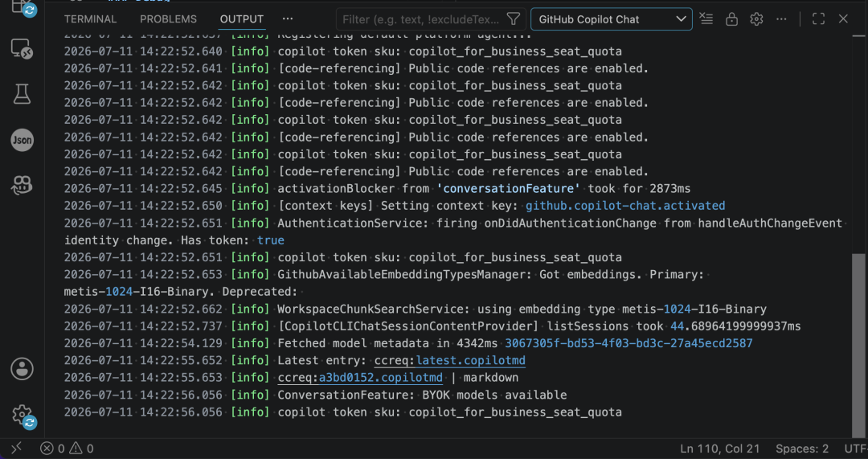Switch to the PROBLEMS tab
Image resolution: width=868 pixels, height=459 pixels.
[168, 18]
